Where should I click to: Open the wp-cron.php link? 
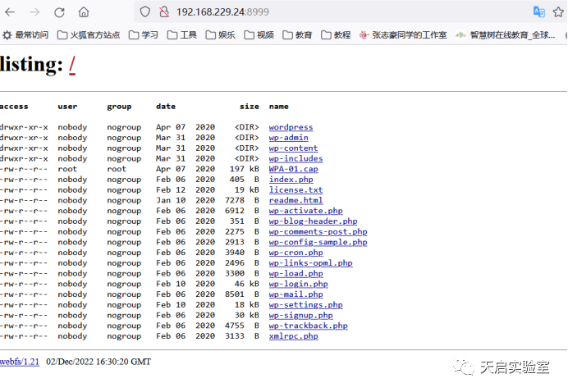coord(296,253)
